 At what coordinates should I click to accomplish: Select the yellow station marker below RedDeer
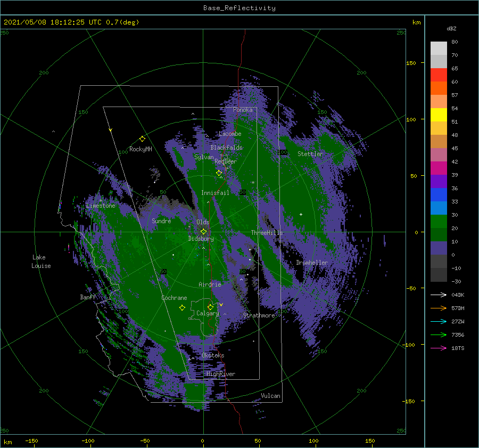(x=219, y=173)
